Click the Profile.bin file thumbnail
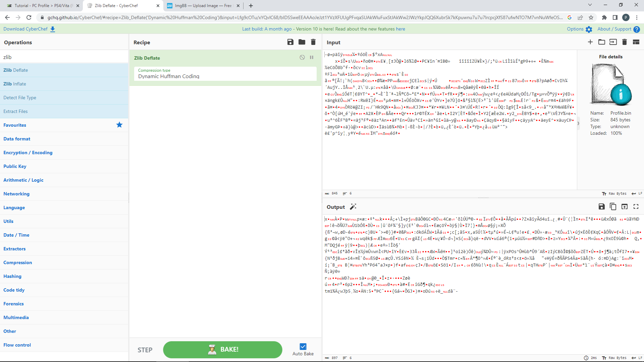The width and height of the screenshot is (644, 362). [611, 85]
